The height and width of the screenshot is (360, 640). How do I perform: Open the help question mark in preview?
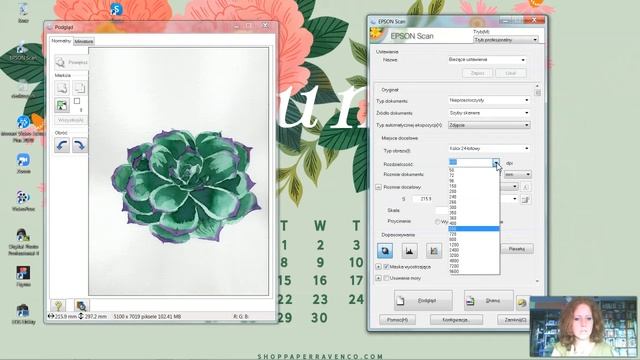58,305
